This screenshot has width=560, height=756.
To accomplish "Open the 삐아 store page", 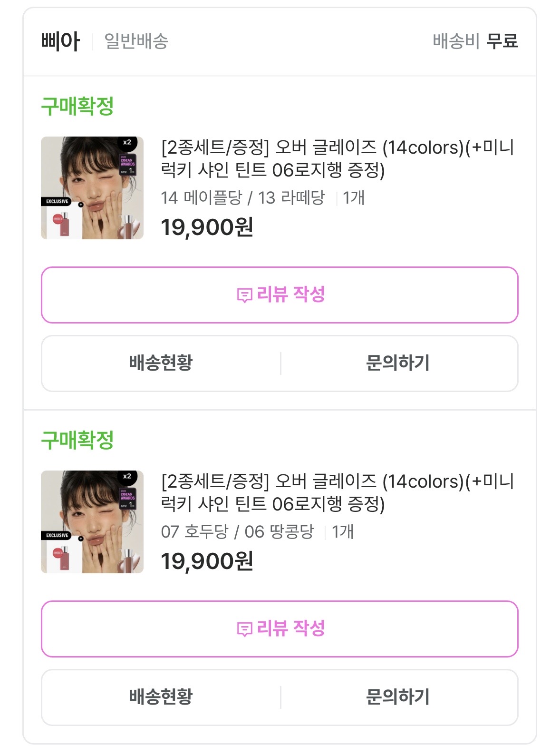I will (x=60, y=41).
